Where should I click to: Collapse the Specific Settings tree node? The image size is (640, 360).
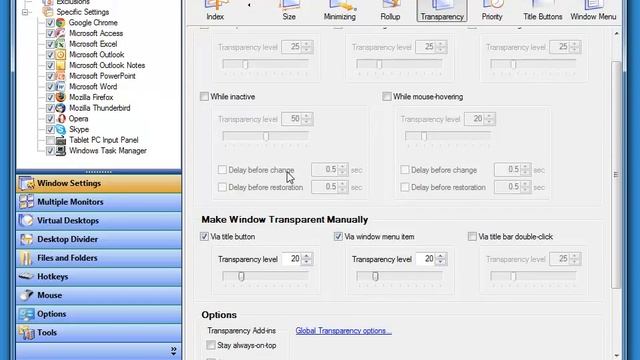click(x=26, y=12)
